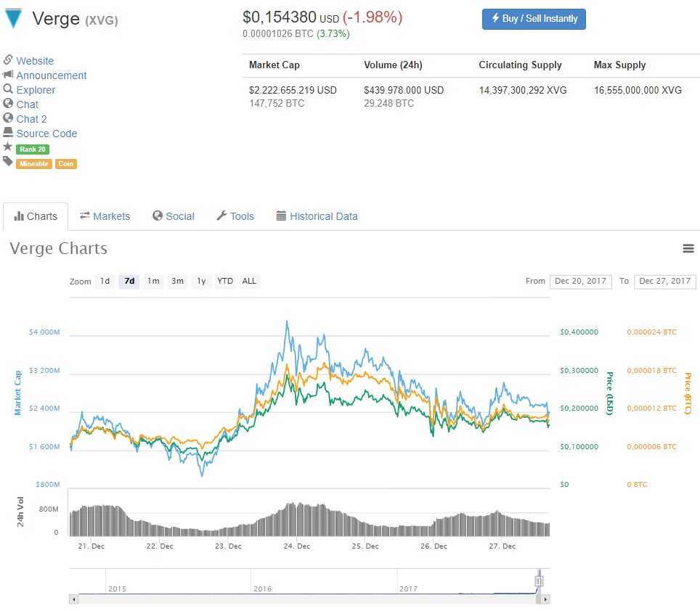The width and height of the screenshot is (700, 611).
Task: Click the navigator scroll right arrow
Action: (x=545, y=599)
